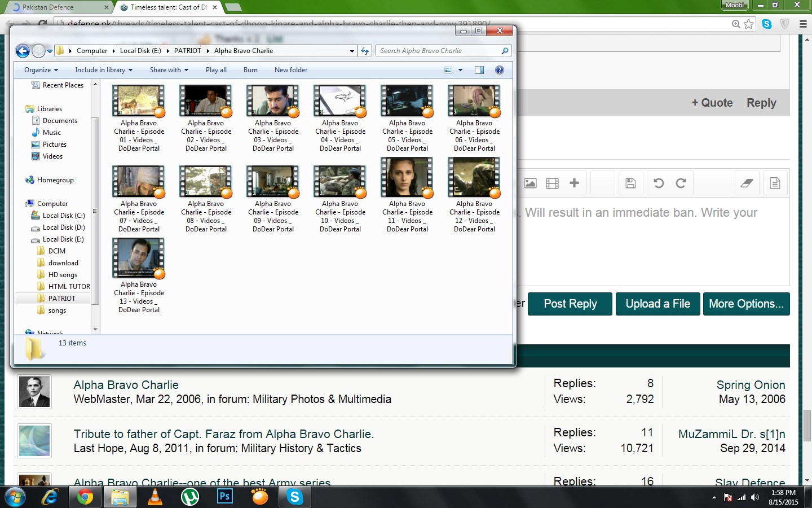Screen dimensions: 812x508
Task: Click Burn in Explorer toolbar
Action: pyautogui.click(x=250, y=70)
